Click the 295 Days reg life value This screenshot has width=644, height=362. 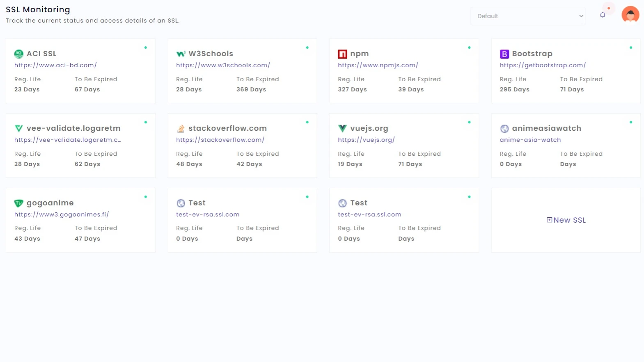(x=514, y=89)
